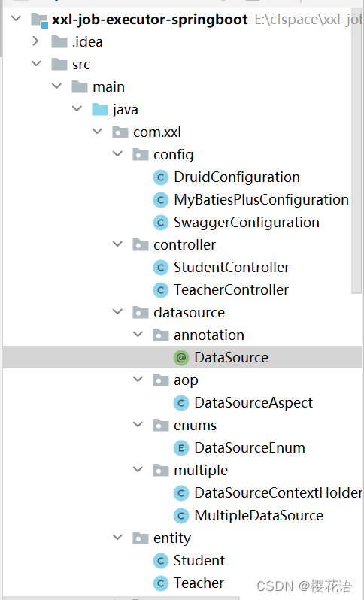
Task: Click the DruidConfiguration class icon
Action: 161,177
